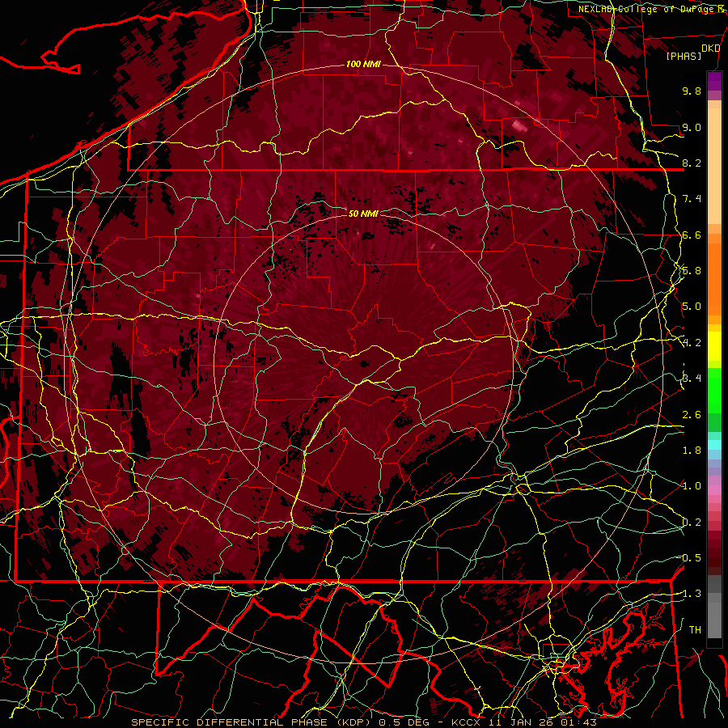The width and height of the screenshot is (728, 728).
Task: Click the purple segment atop the color bar
Action: click(x=714, y=81)
